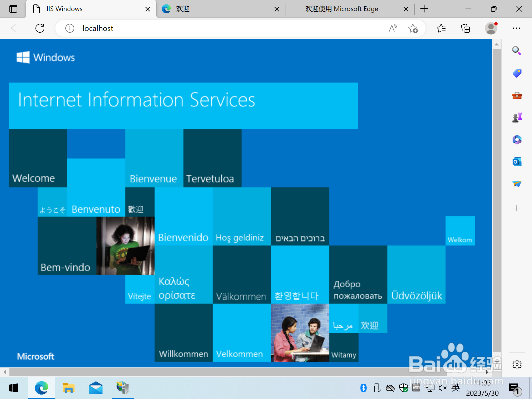This screenshot has height=399, width=532.
Task: Click the Välkommen tile
Action: [x=242, y=275]
